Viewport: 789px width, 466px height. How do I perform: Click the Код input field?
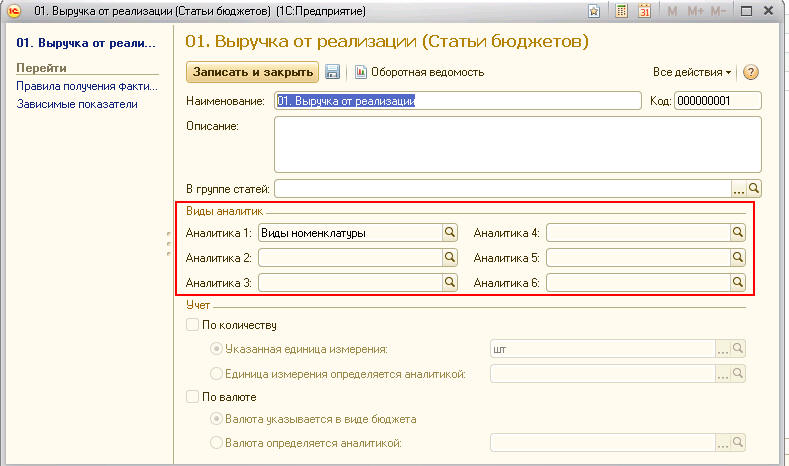coord(718,101)
